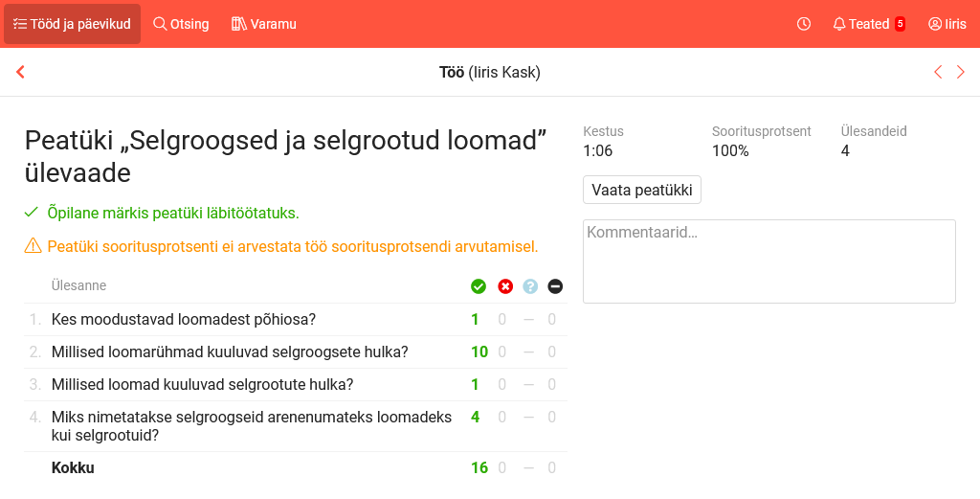
Task: Open the Varamu library
Action: click(x=264, y=24)
